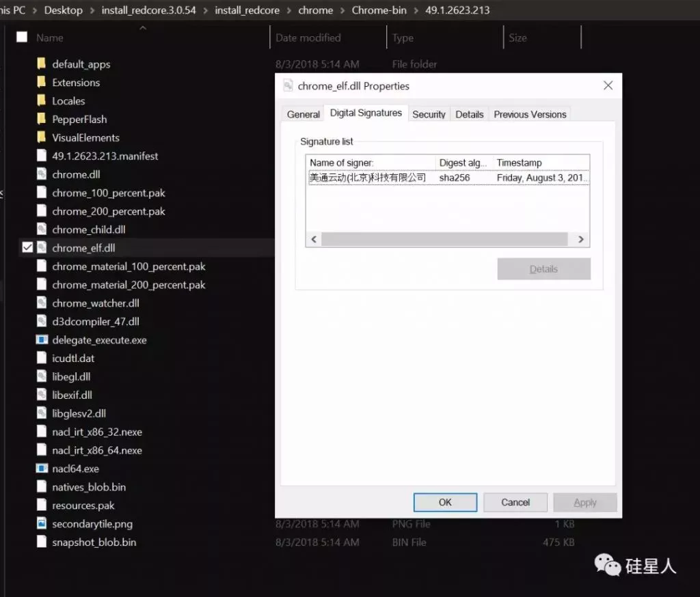Click the Name of signer column header

[x=371, y=163]
